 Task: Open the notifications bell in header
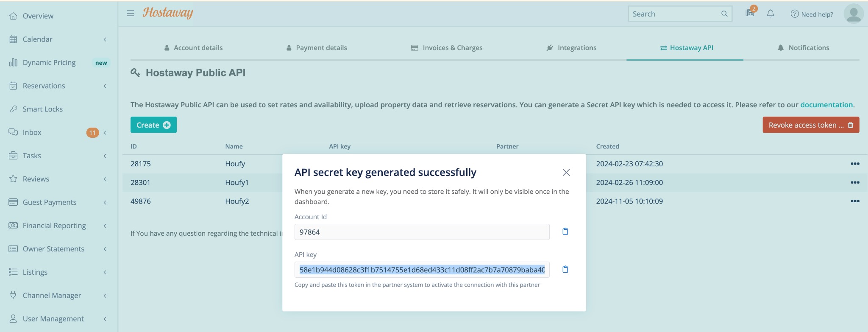771,14
